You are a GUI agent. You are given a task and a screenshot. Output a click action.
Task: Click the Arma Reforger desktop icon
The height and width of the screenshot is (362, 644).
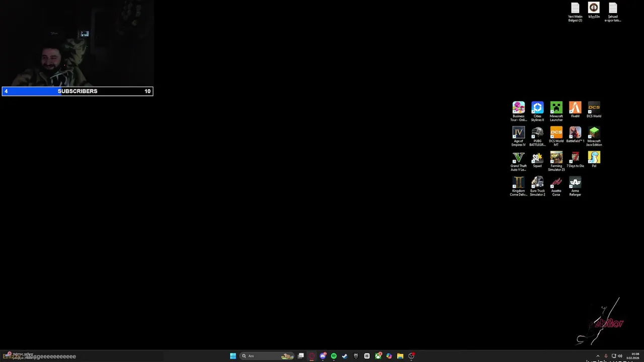tap(575, 186)
